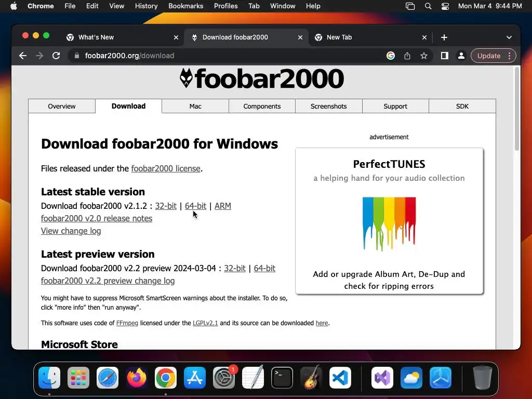Open the Chrome profile avatar
532x399 pixels.
coord(461,56)
